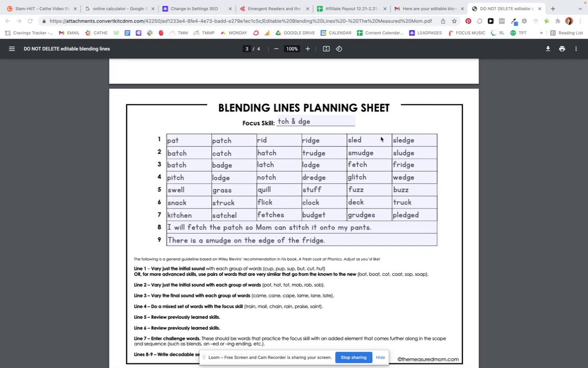Edit Focus Skill field 'tch & dge'
Viewport: 588px width, 368px height.
(x=316, y=121)
